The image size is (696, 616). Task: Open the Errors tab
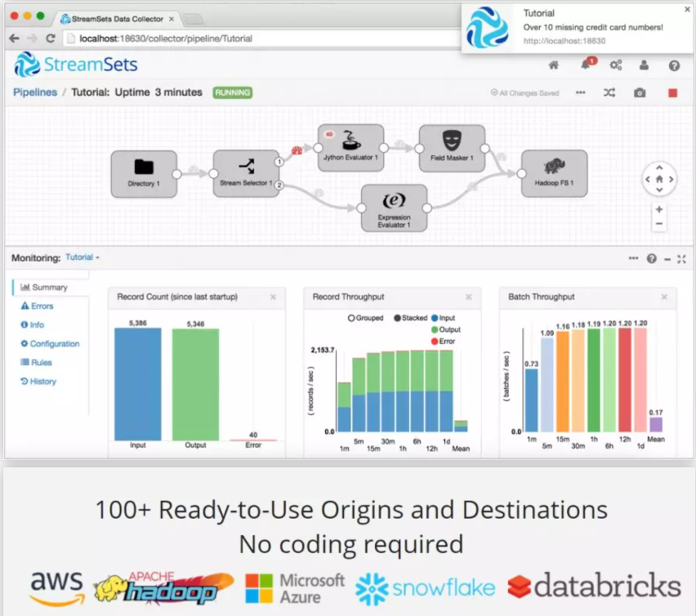tap(38, 306)
